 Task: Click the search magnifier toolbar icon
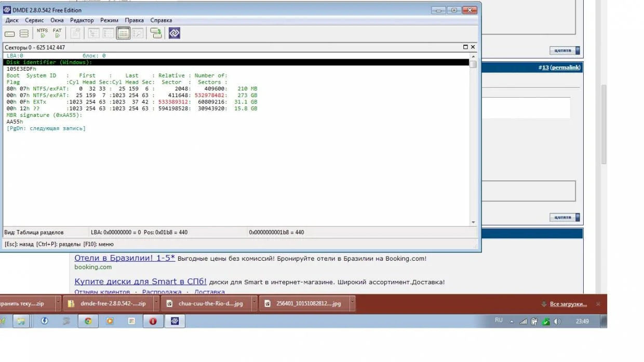pyautogui.click(x=138, y=33)
